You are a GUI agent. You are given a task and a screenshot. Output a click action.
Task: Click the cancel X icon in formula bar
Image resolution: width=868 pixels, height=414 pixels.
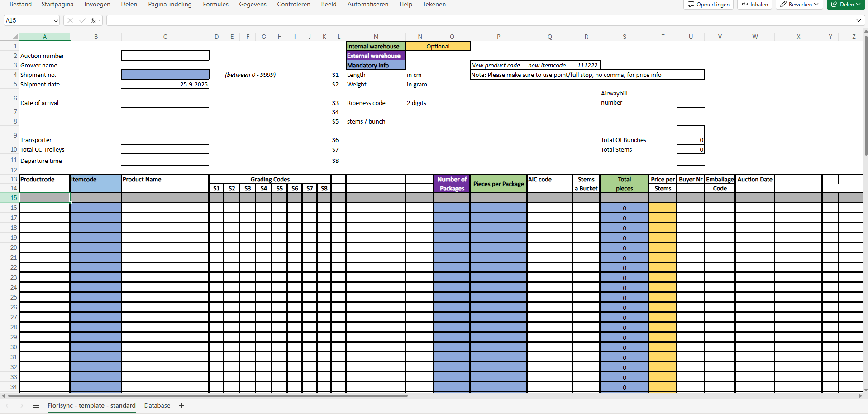(70, 20)
